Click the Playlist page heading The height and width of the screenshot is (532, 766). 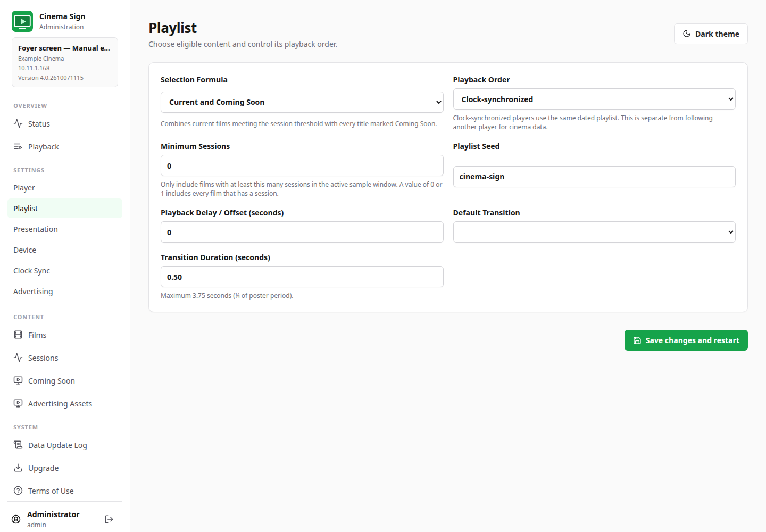172,28
